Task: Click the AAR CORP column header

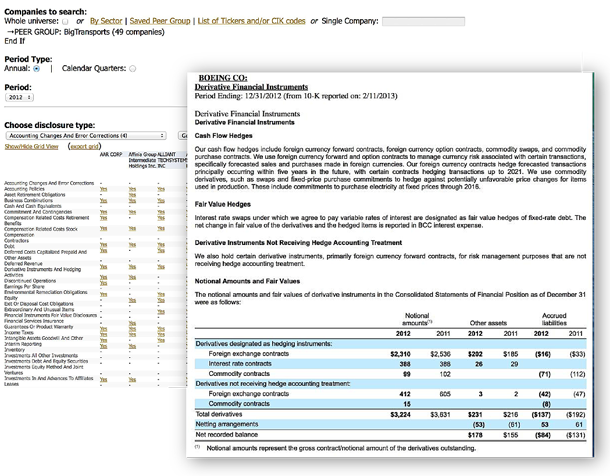Action: click(x=111, y=155)
